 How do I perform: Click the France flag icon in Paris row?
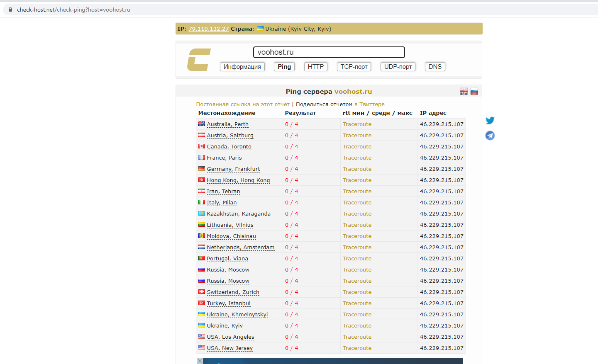[x=202, y=158]
